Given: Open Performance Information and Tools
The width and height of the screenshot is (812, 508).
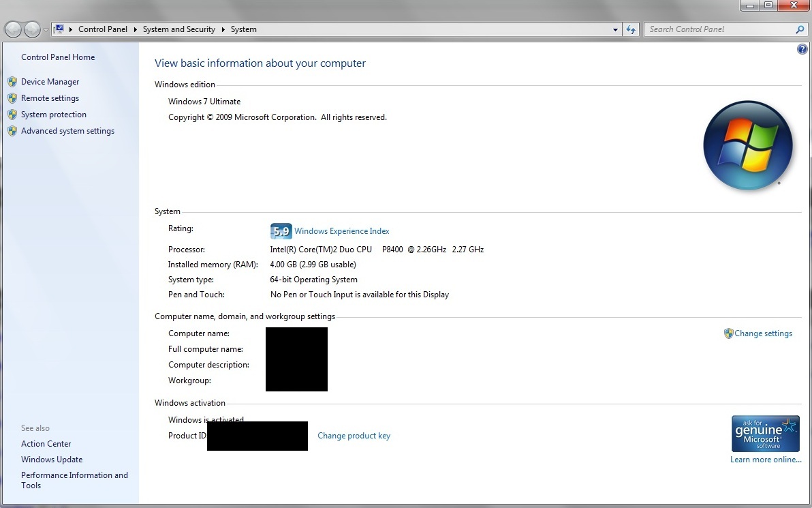Looking at the screenshot, I should (x=74, y=480).
